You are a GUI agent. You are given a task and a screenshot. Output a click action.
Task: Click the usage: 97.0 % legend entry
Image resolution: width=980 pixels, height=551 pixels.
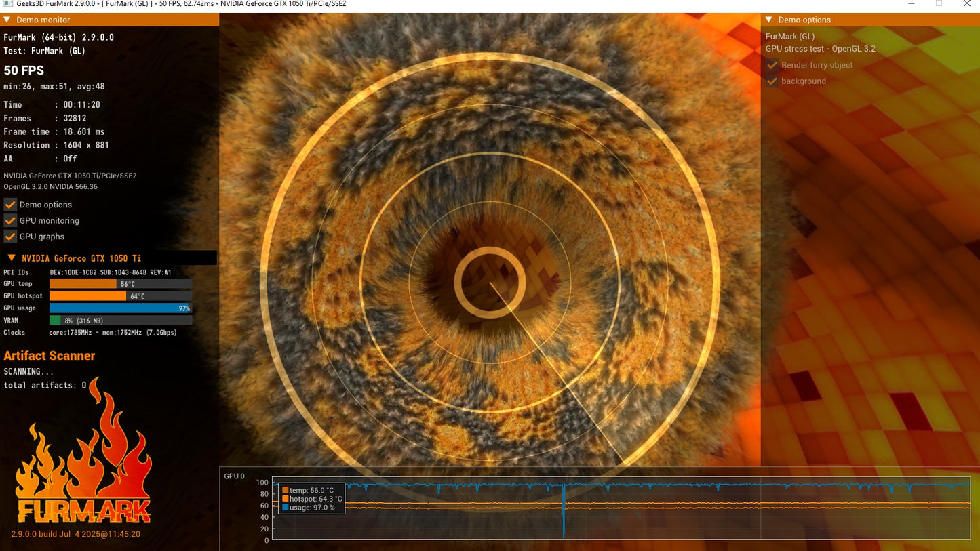click(x=309, y=508)
